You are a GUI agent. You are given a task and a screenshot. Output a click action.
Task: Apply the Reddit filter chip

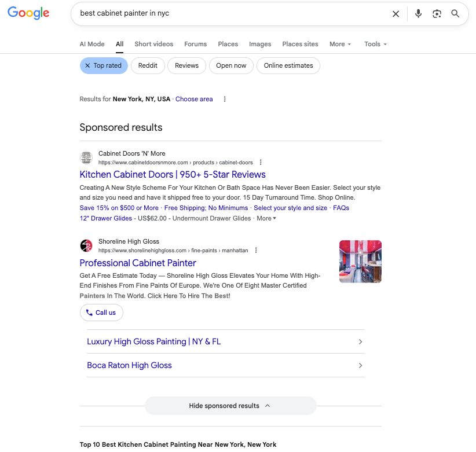[148, 65]
